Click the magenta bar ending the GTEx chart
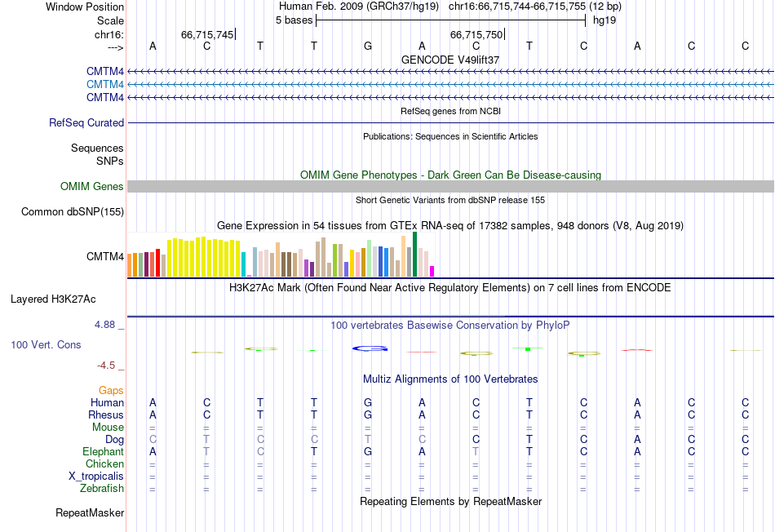The height and width of the screenshot is (532, 775). tap(432, 272)
